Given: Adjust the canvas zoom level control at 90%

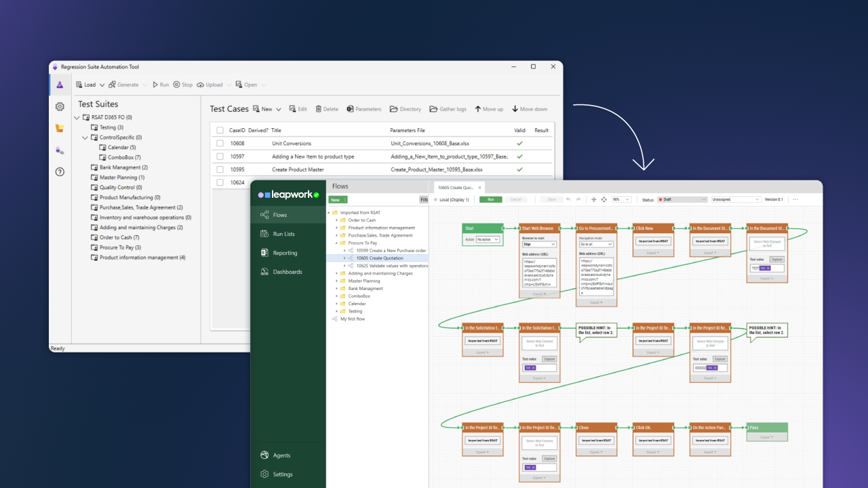Looking at the screenshot, I should click(620, 199).
